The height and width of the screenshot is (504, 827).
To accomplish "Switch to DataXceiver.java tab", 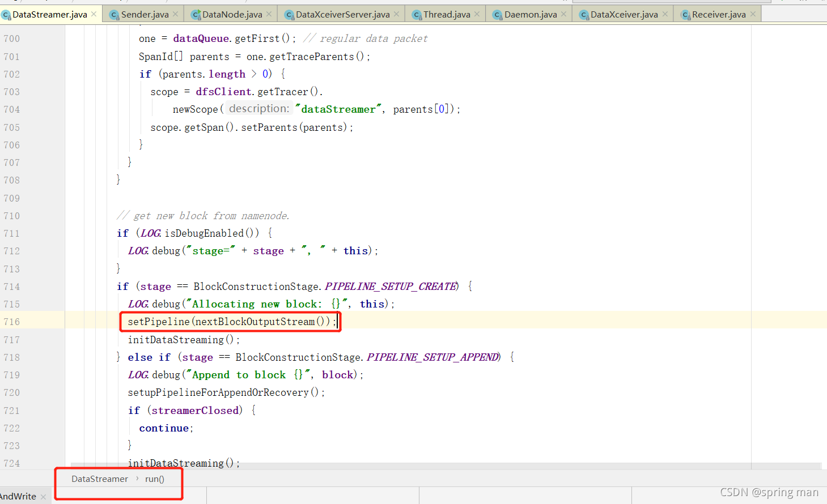I will pyautogui.click(x=624, y=14).
